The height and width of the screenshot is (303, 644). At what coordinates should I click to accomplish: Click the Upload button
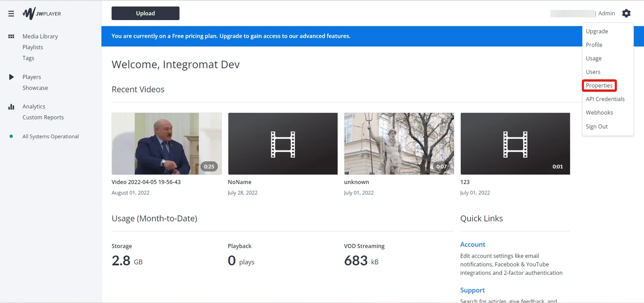pos(145,13)
